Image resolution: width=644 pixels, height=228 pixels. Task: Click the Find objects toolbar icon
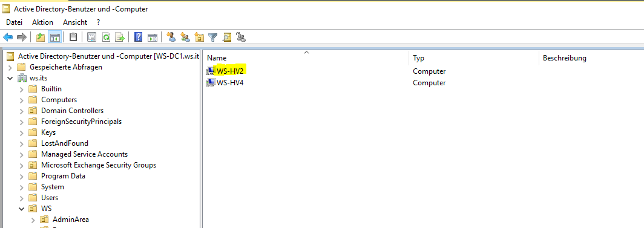click(227, 37)
